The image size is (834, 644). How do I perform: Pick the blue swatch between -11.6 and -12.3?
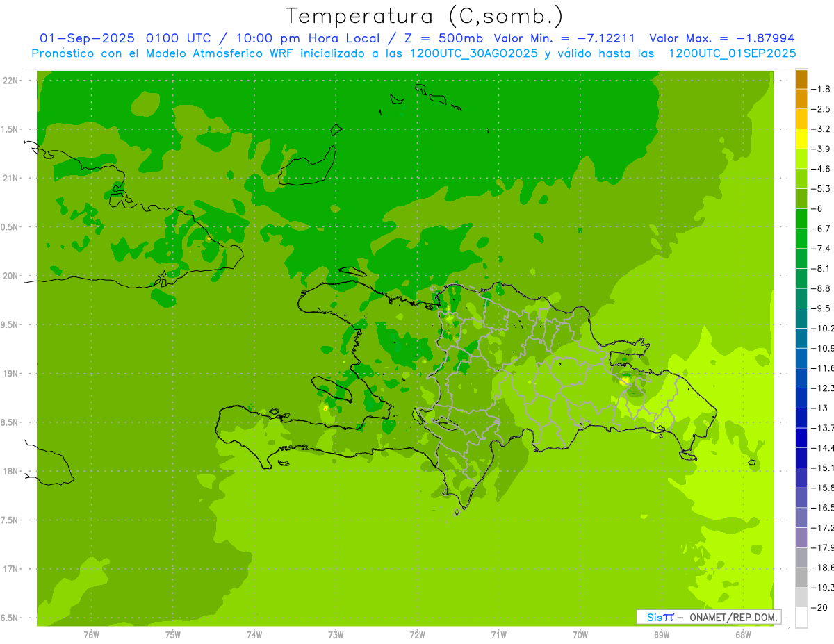coord(801,378)
